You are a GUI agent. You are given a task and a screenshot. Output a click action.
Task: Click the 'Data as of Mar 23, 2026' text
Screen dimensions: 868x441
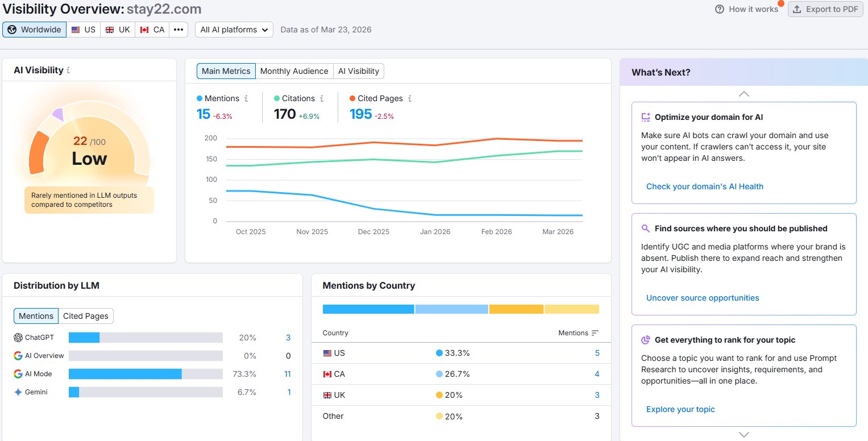[x=326, y=30]
